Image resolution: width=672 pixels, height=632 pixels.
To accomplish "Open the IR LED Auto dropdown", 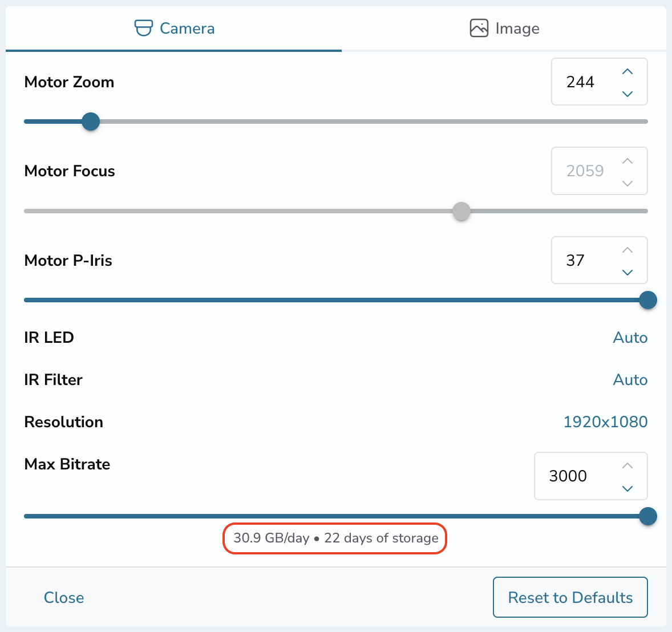I will (x=630, y=338).
